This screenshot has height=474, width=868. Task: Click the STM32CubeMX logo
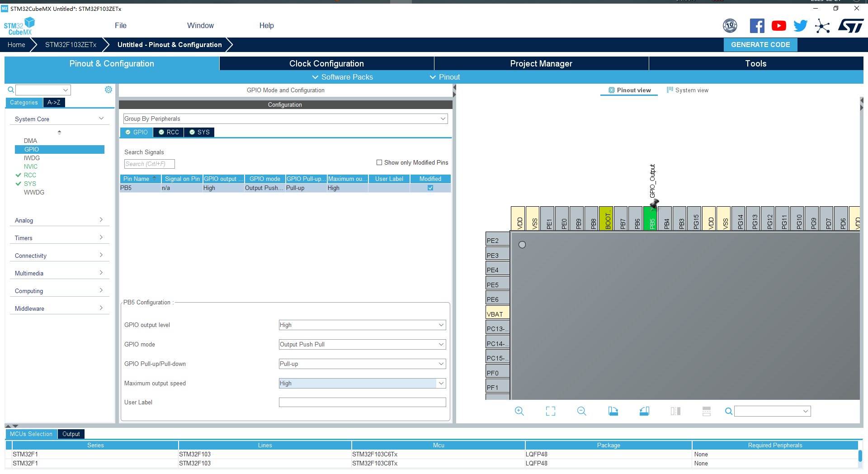[19, 26]
